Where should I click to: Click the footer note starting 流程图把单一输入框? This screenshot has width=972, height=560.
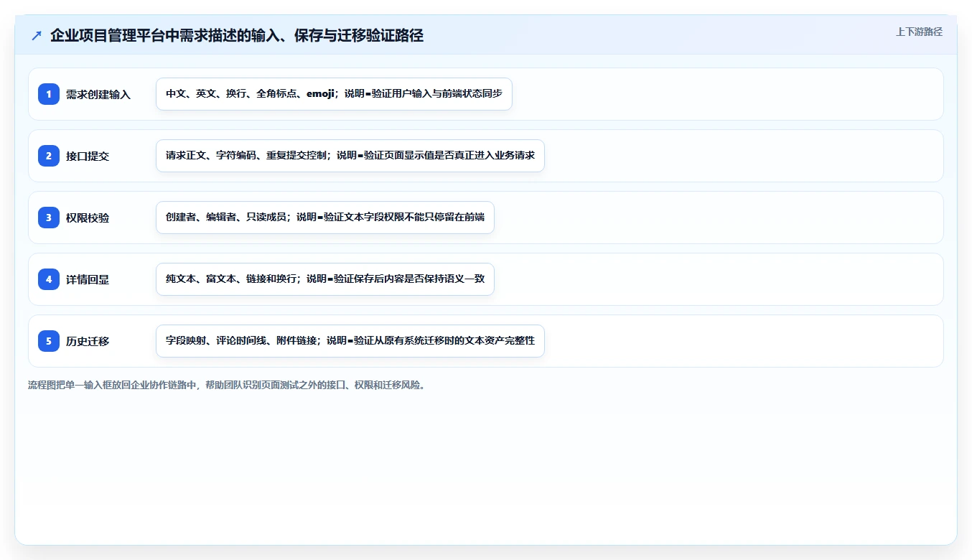click(x=228, y=385)
